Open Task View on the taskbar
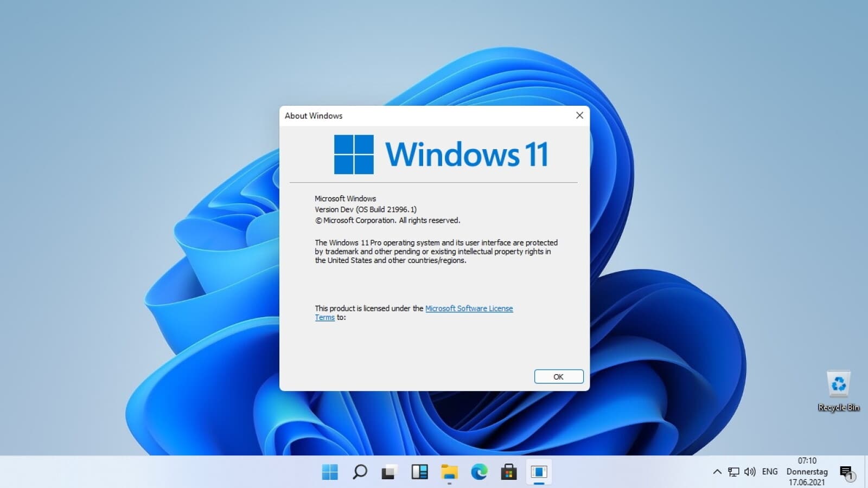868x488 pixels. point(389,472)
